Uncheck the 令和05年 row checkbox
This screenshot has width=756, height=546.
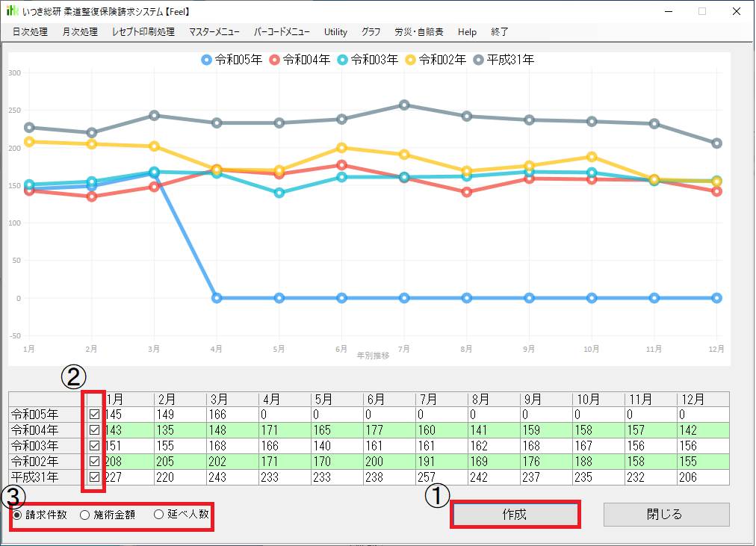(94, 414)
